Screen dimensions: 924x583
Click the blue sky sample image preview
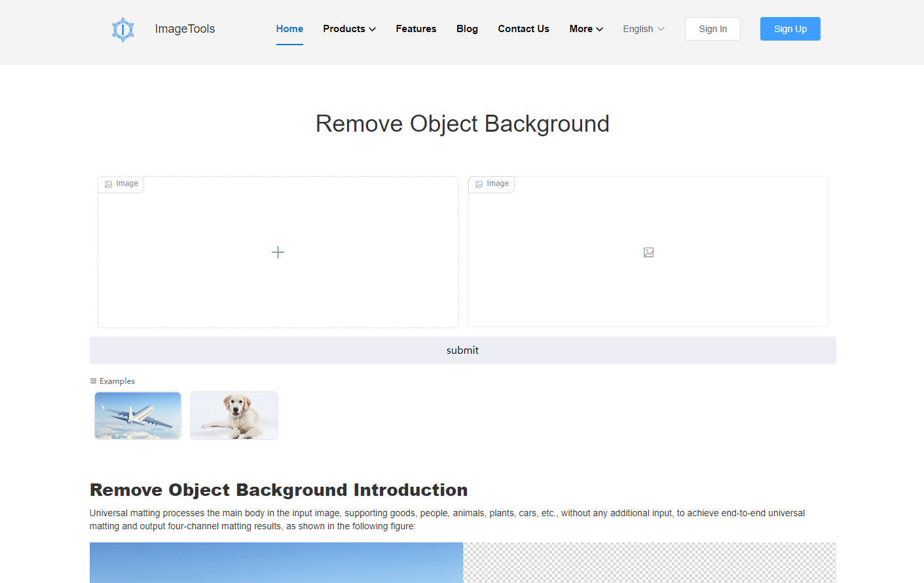(276, 562)
